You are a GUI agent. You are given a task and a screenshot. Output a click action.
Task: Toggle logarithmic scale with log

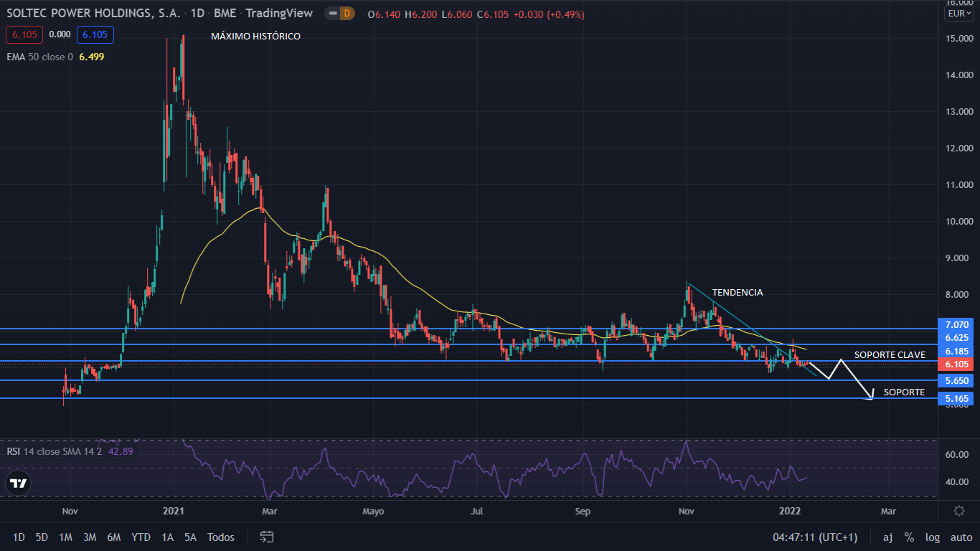pyautogui.click(x=933, y=537)
